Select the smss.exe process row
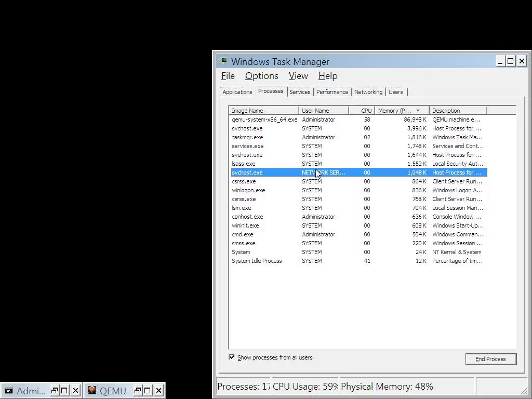 359,243
